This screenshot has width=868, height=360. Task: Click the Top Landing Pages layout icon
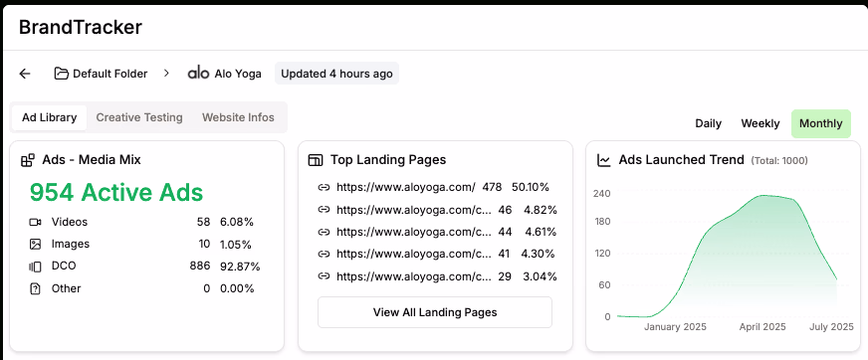coord(315,160)
